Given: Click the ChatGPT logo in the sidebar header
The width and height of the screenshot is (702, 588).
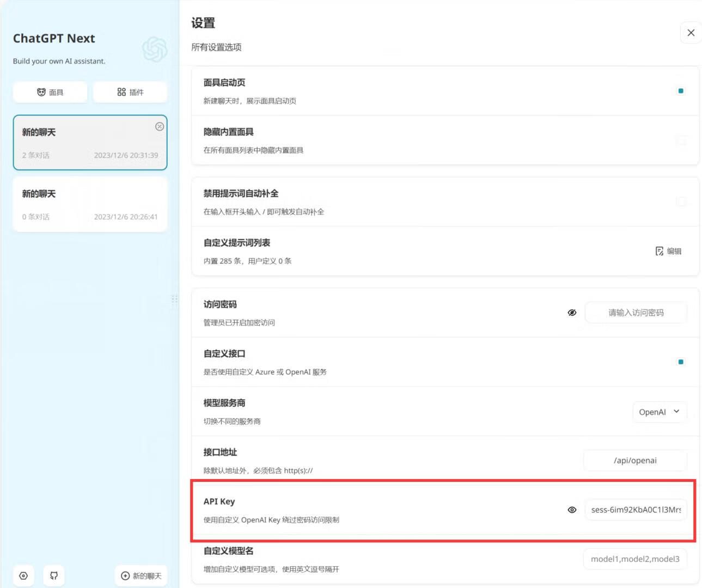Looking at the screenshot, I should coord(155,50).
